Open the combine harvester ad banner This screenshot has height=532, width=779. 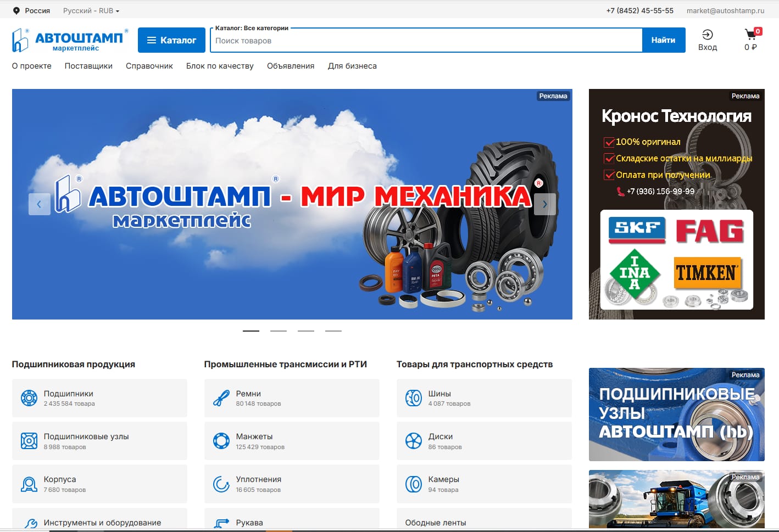677,499
